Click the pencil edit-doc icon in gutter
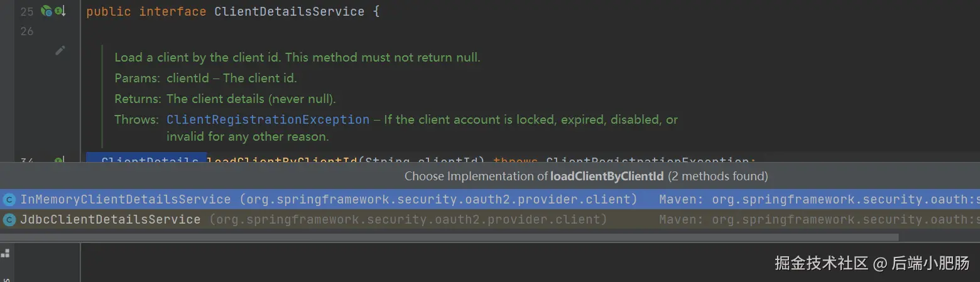Image resolution: width=980 pixels, height=282 pixels. 60,50
